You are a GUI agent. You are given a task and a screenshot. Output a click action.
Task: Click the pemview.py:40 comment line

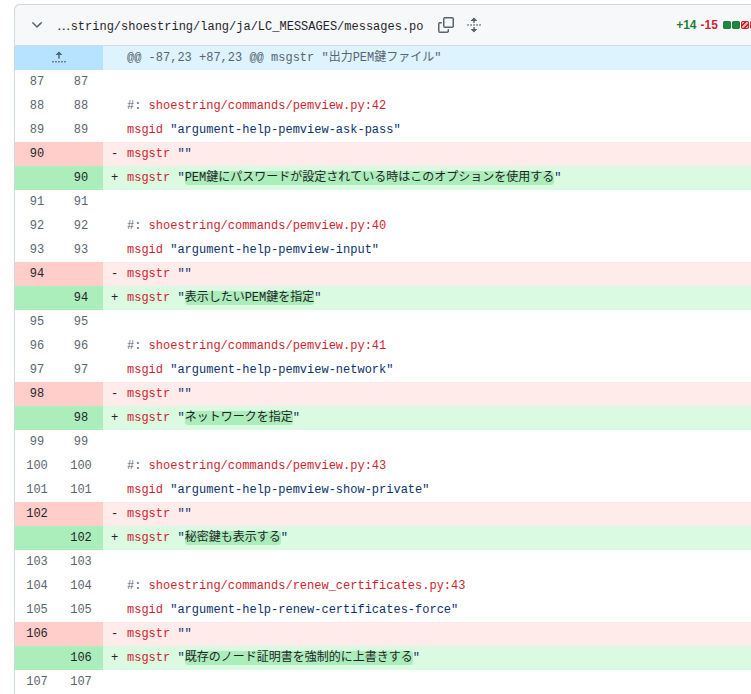coord(256,225)
